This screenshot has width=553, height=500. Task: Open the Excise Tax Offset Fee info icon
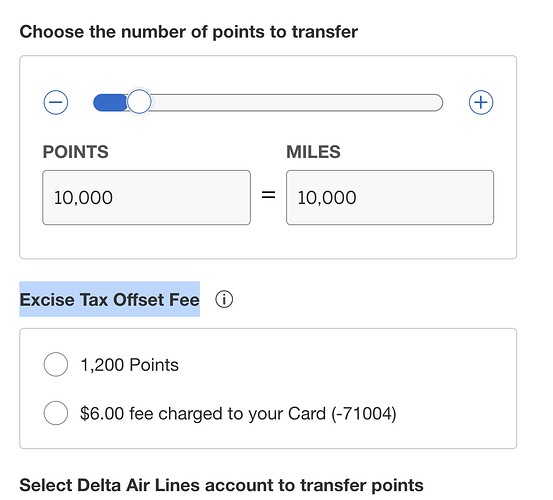pos(224,299)
